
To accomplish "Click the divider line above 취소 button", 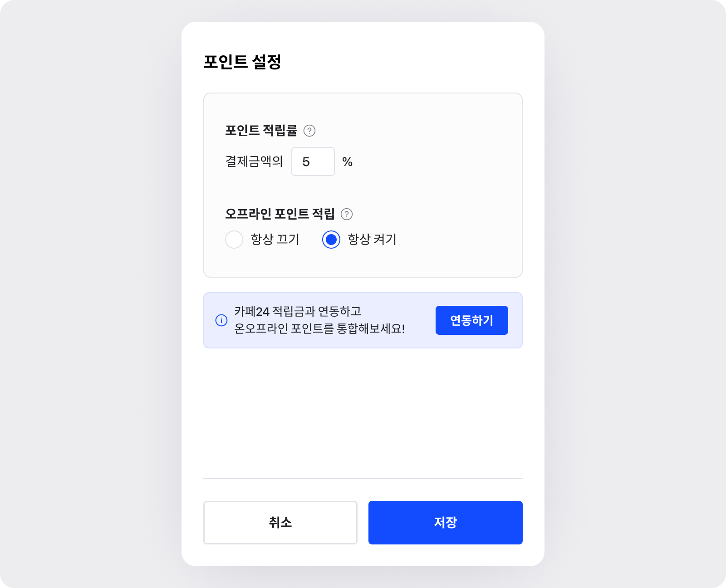I will [363, 479].
